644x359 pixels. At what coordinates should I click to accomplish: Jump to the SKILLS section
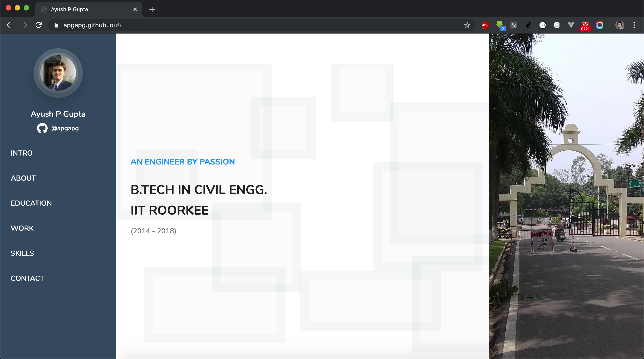22,253
